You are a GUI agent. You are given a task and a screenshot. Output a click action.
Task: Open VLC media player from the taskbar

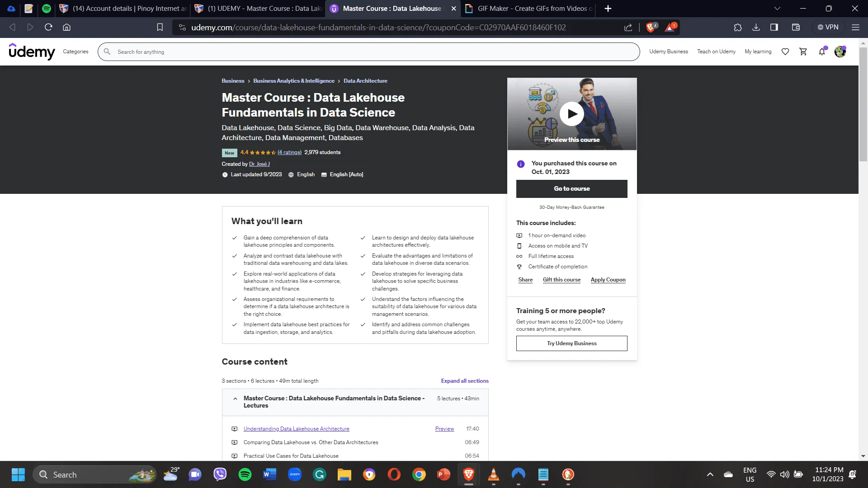click(494, 474)
